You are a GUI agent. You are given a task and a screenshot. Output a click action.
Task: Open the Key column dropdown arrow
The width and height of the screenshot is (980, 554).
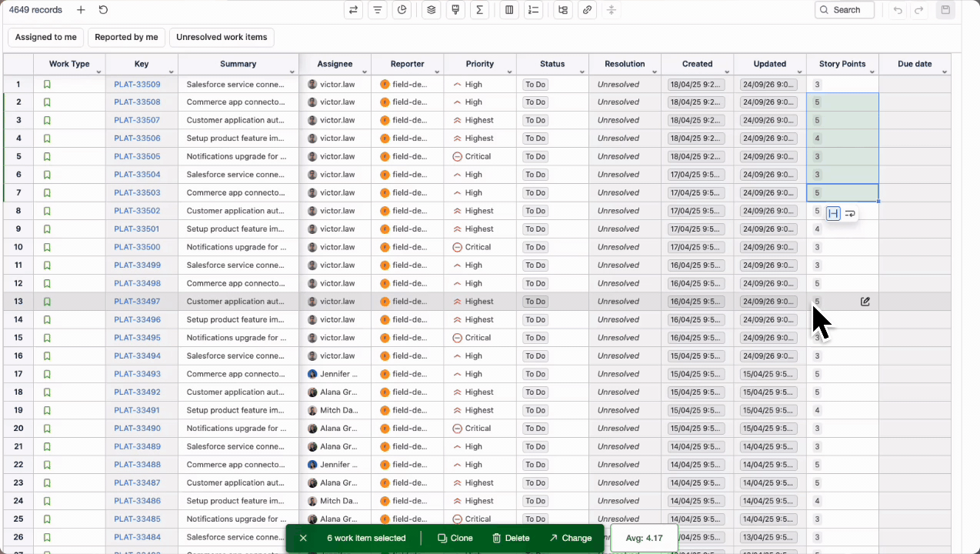(x=171, y=72)
